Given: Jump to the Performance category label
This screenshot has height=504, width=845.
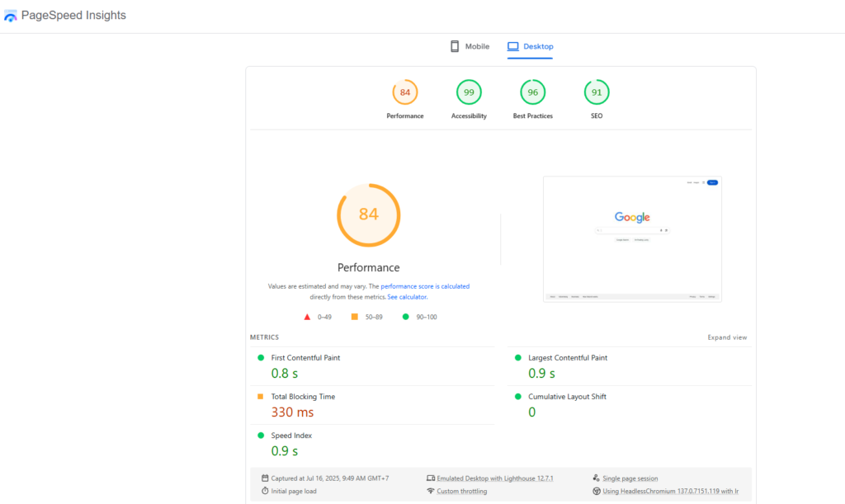Looking at the screenshot, I should click(x=404, y=115).
